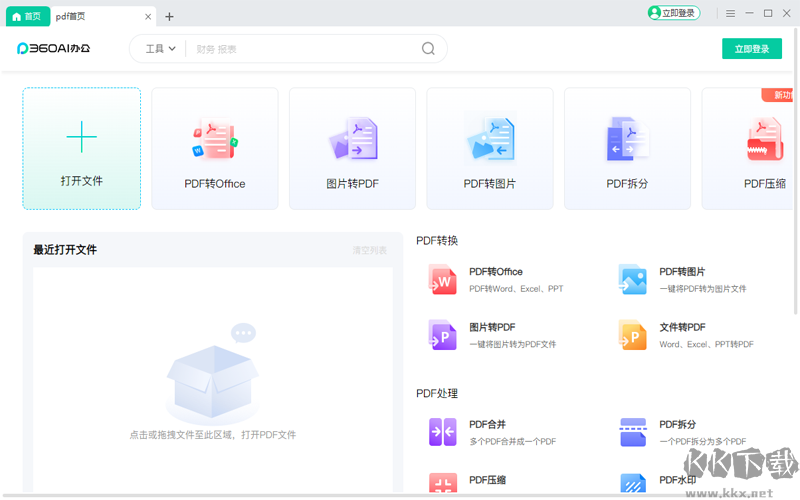Click the 打开文件 plus tile
Viewport: 800px width, 500px height.
(x=82, y=148)
